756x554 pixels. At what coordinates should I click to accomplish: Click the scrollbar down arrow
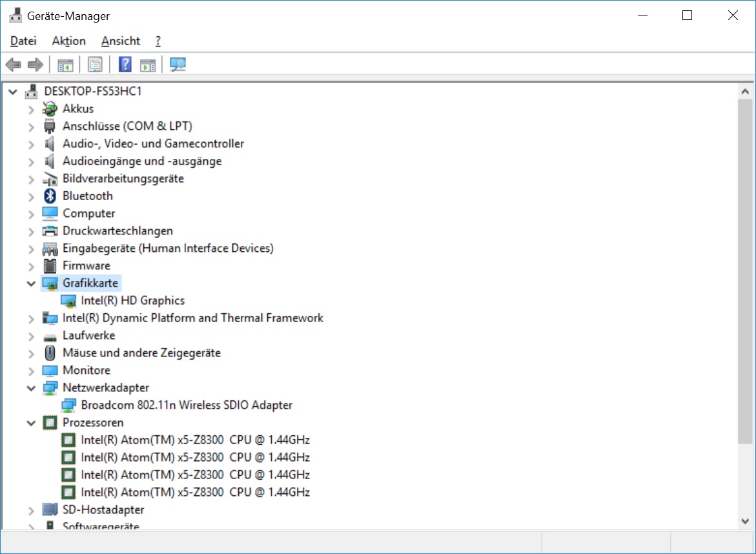click(x=745, y=520)
